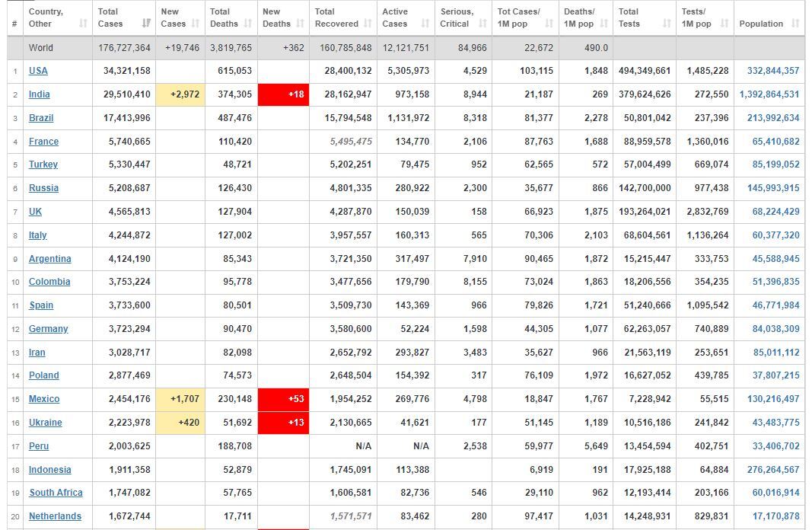Viewport: 812px width, 530px height.
Task: Open Netherlands population link 17,170,878
Action: tap(775, 516)
